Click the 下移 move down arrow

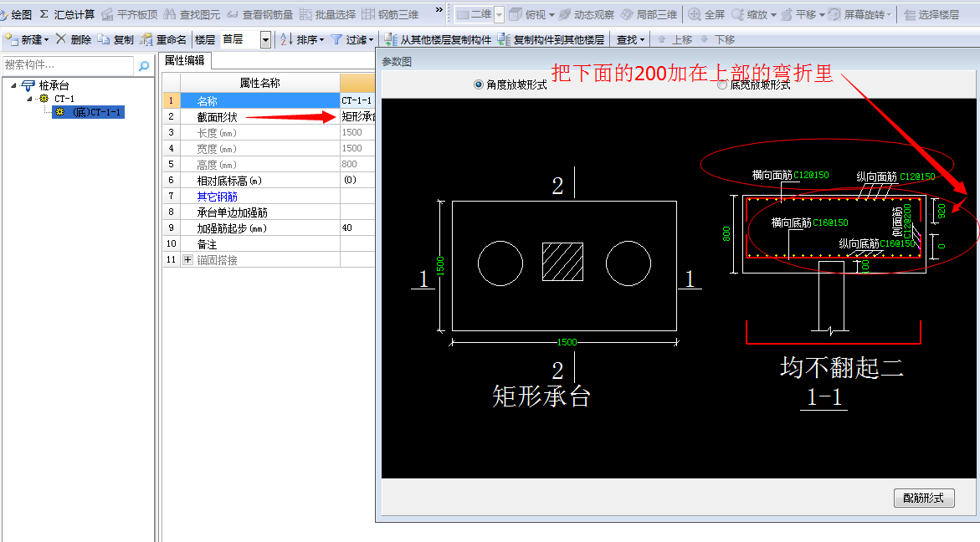point(705,39)
